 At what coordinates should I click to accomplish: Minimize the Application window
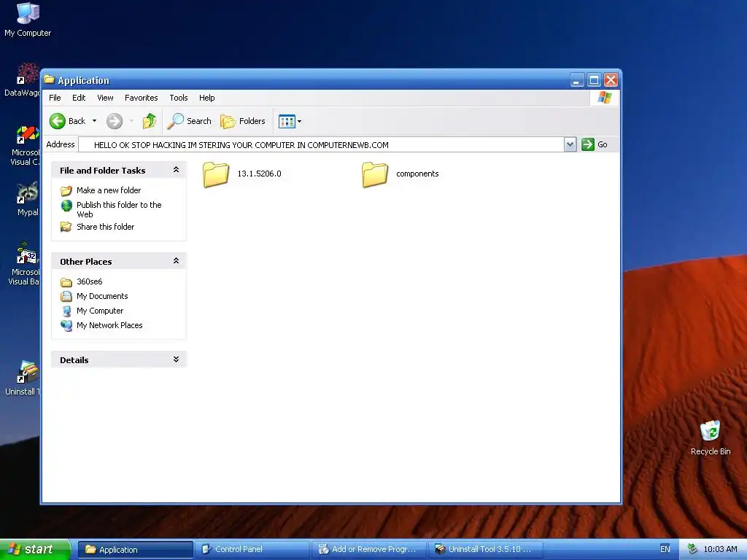coord(577,80)
